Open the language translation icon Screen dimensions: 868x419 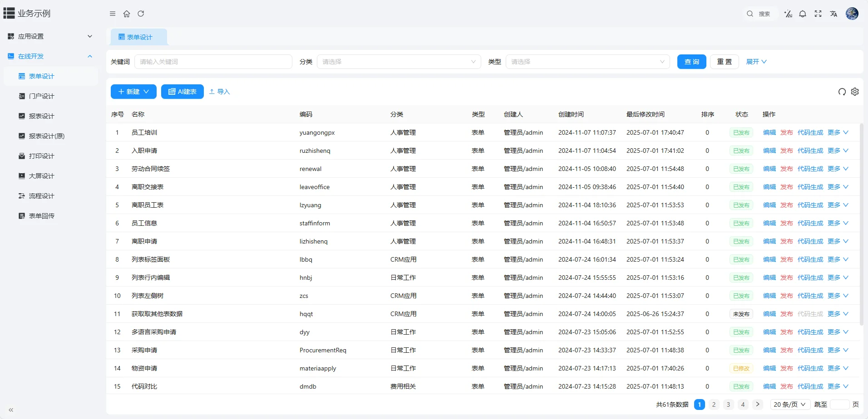point(833,14)
